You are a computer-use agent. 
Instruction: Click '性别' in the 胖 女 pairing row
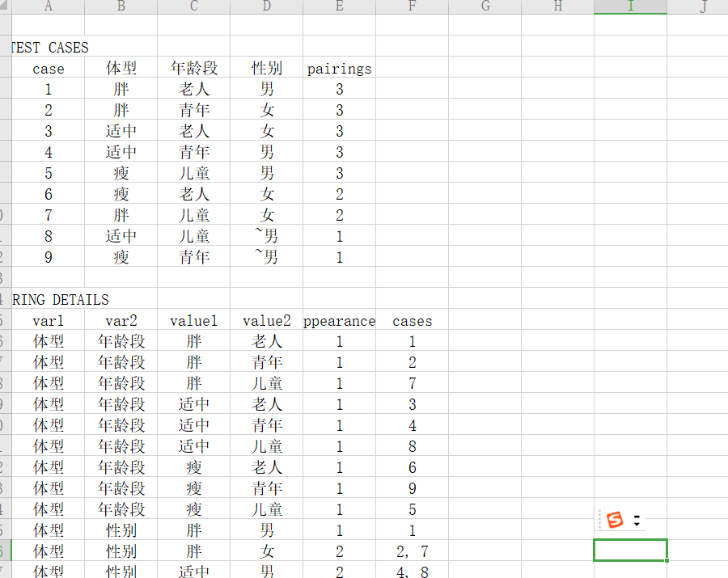(x=121, y=551)
